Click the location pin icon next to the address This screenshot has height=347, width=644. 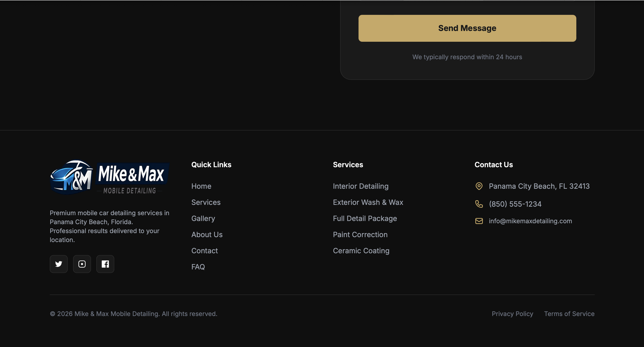[479, 186]
